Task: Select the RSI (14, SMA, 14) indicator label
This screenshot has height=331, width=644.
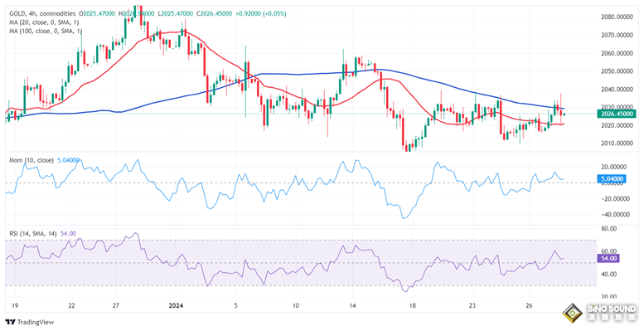Action: 34,234
